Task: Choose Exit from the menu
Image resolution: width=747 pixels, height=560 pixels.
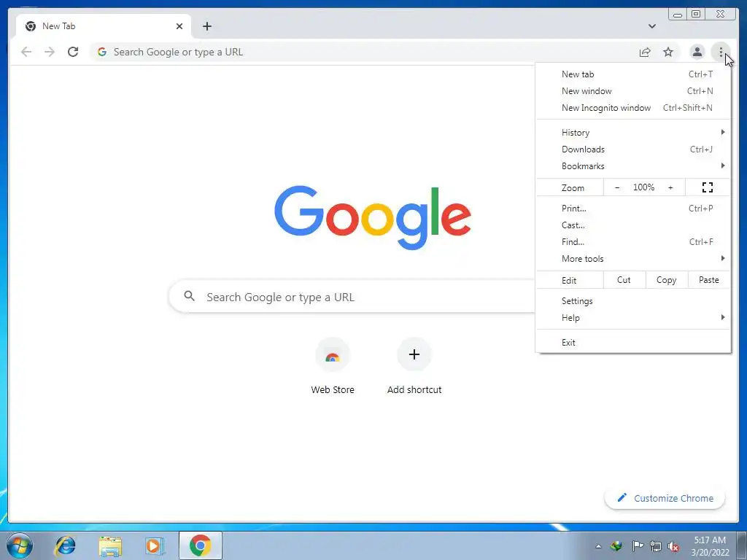Action: click(x=633, y=343)
